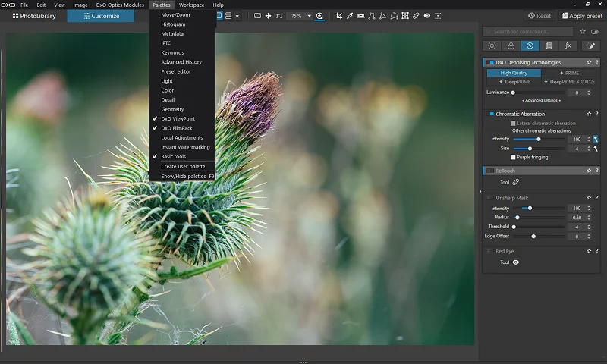Enable the Purple fringing checkbox
Screen dimensions: 607x364
(x=513, y=157)
